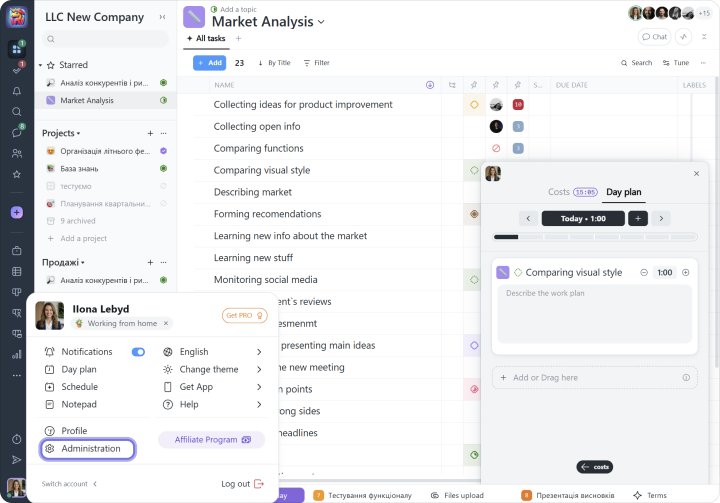This screenshot has height=503, width=720.
Task: Click the blue Add task button
Action: [209, 63]
